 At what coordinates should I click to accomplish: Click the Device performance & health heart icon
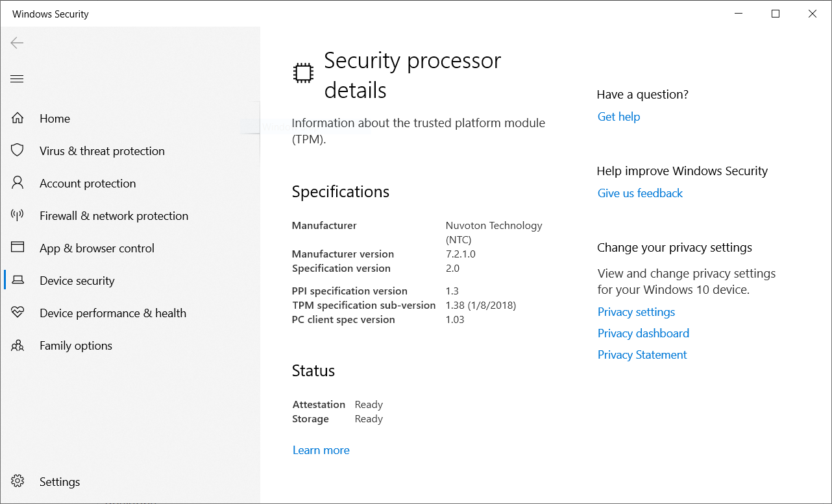tap(18, 313)
